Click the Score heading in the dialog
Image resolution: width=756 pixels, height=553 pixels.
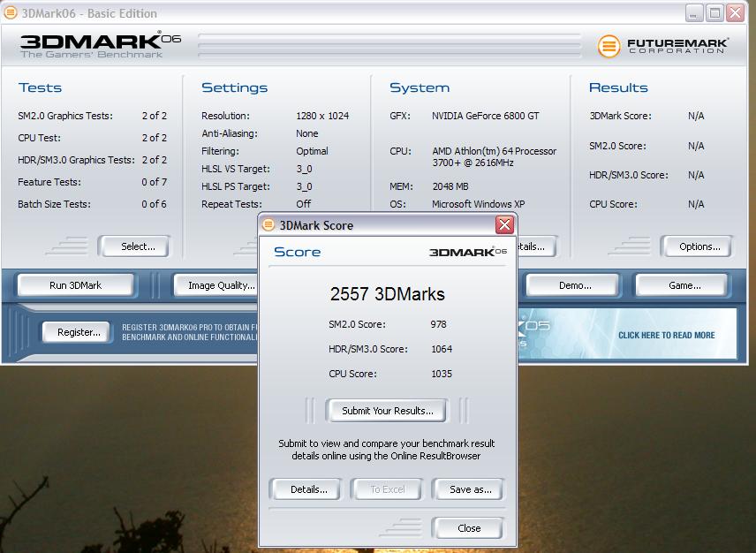tap(297, 252)
